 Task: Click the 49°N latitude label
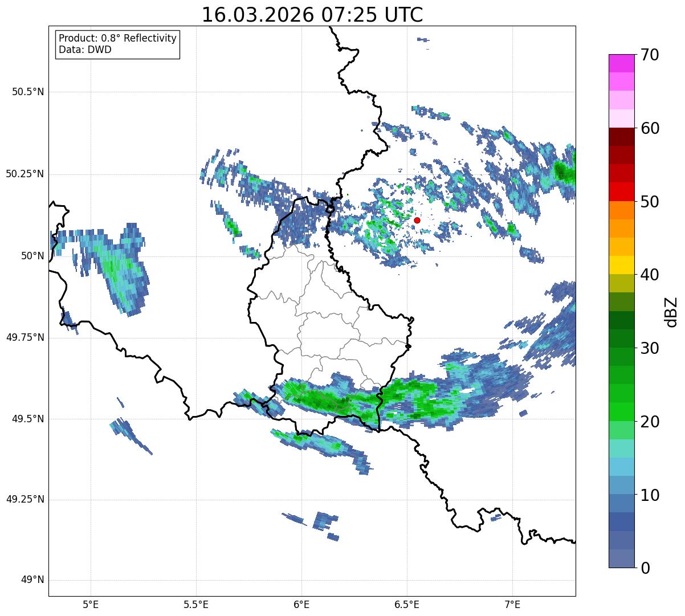point(32,580)
